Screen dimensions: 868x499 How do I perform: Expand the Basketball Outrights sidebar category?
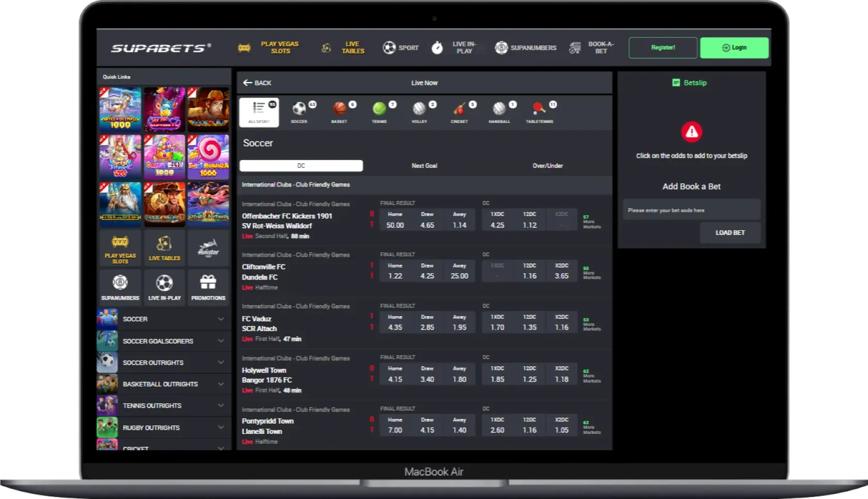click(164, 384)
